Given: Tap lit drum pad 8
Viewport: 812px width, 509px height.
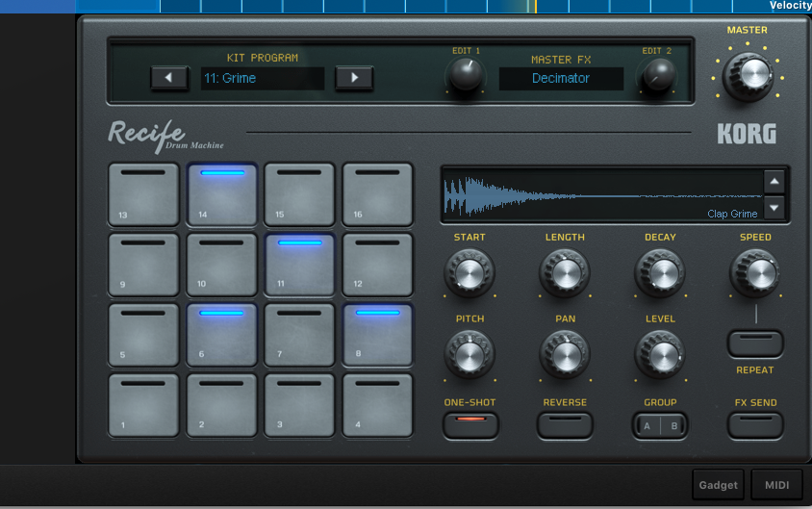Looking at the screenshot, I should [x=377, y=335].
